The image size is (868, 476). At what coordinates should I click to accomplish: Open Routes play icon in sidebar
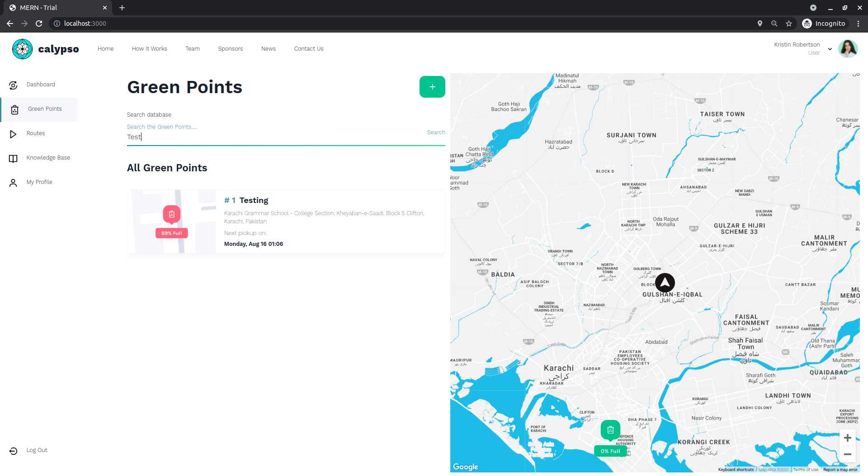(x=13, y=134)
